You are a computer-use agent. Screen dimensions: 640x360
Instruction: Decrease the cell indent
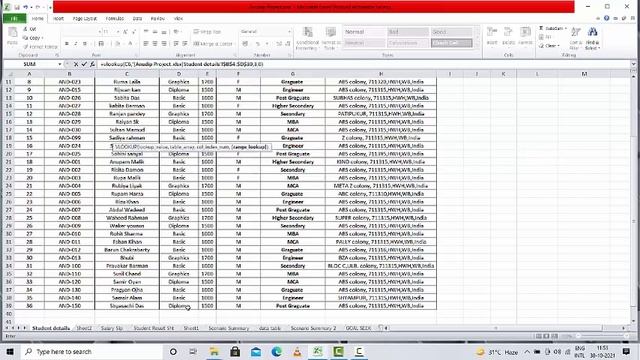[176, 44]
